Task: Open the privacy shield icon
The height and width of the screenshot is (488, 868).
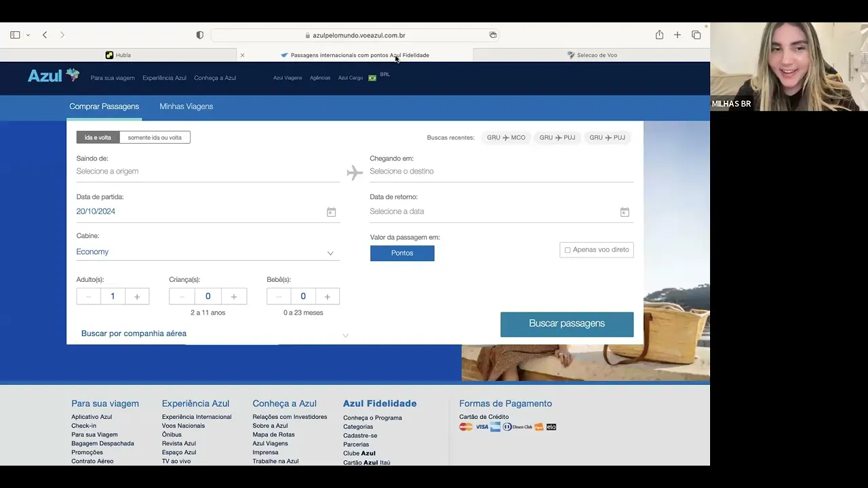Action: point(199,35)
